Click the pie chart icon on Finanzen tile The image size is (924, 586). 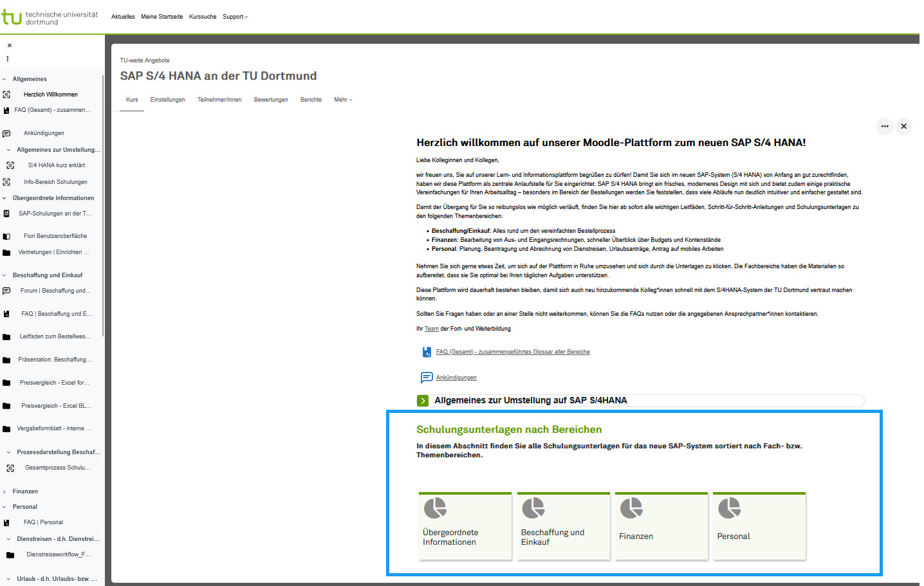632,508
